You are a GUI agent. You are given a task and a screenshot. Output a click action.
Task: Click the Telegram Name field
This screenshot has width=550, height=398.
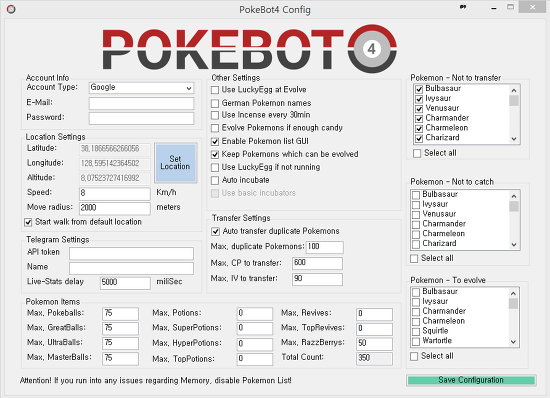131,268
